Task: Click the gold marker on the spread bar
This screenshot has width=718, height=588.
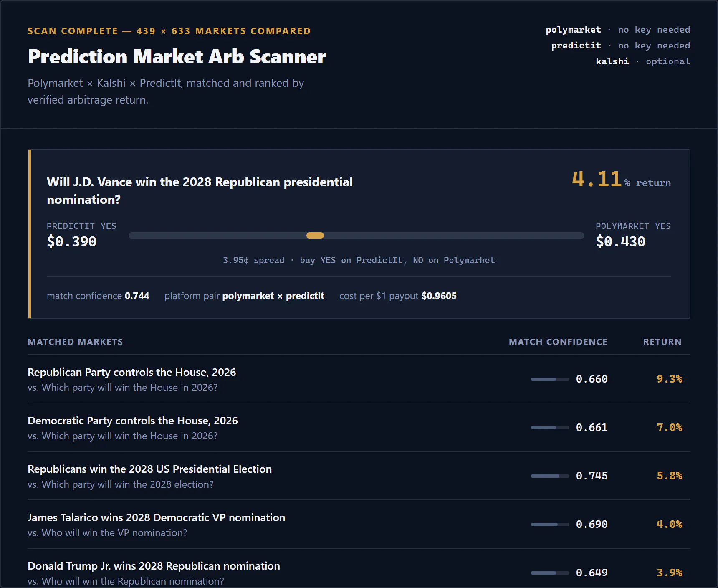Action: tap(315, 236)
